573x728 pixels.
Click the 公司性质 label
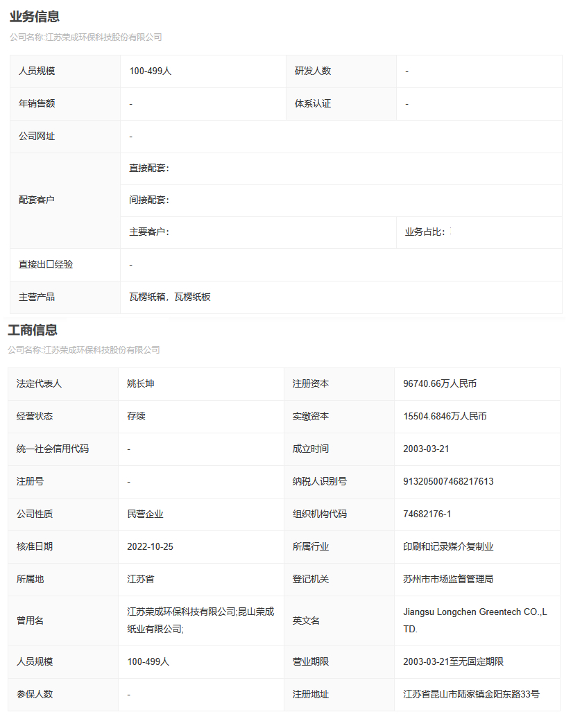[x=35, y=514]
